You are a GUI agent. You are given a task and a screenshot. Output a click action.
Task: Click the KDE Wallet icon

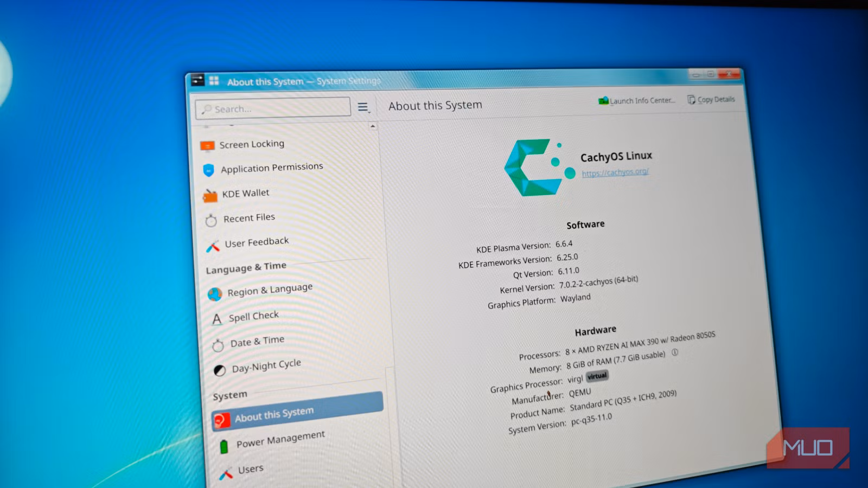(210, 195)
